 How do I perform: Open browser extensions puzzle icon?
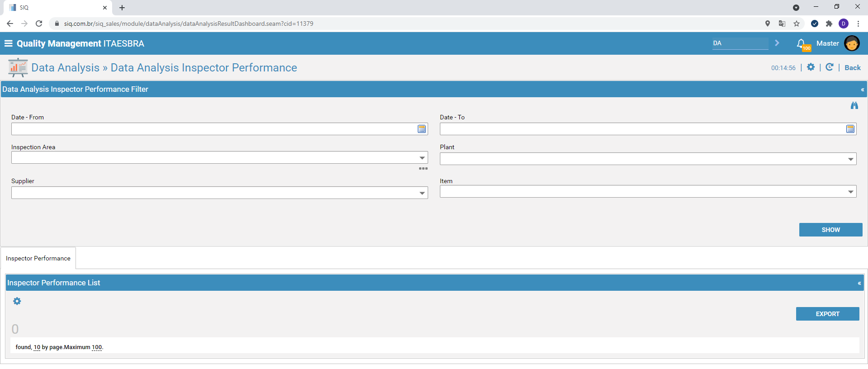click(x=829, y=24)
